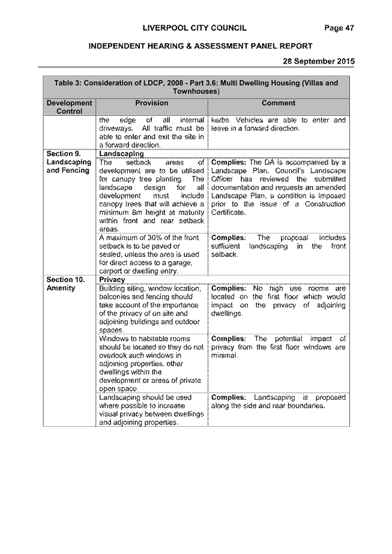Click the 'Landscaping' subheading row
The height and width of the screenshot is (554, 392).
(223, 154)
